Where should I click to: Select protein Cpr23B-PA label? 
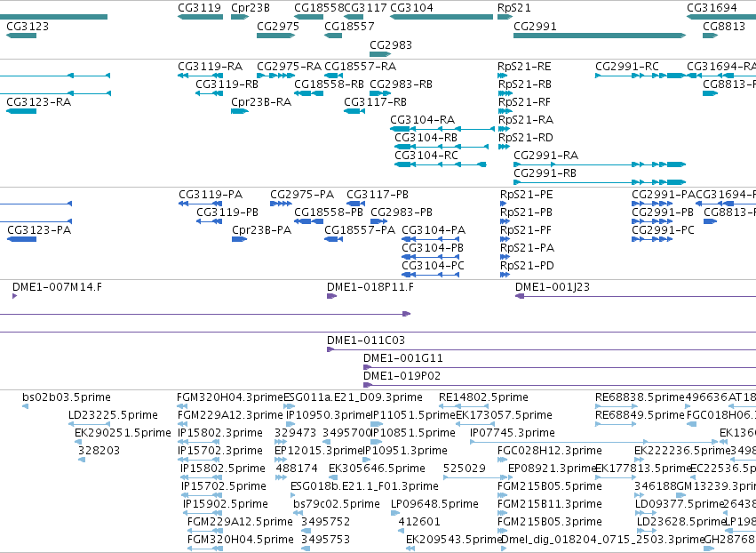click(x=261, y=230)
